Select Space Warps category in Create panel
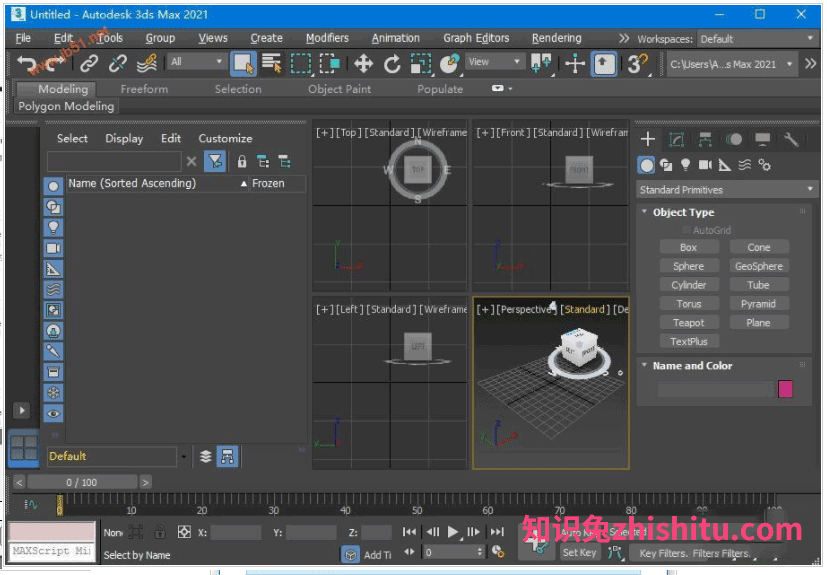 (x=745, y=165)
